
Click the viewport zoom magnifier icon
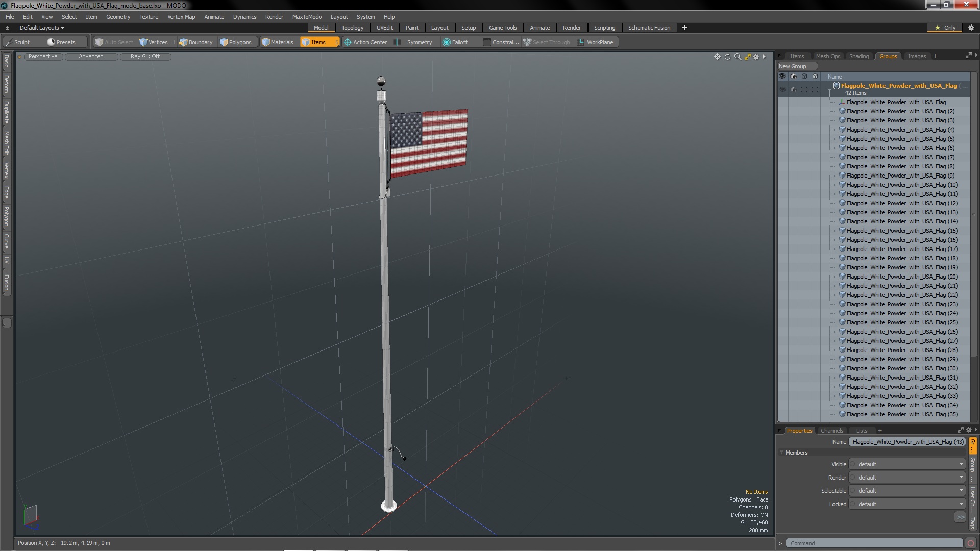click(x=738, y=57)
